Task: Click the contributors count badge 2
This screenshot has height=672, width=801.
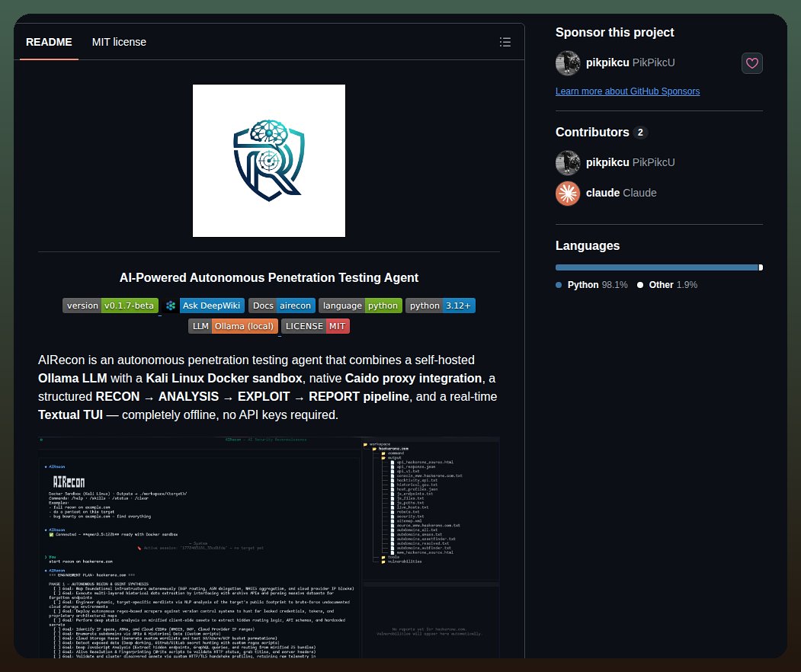Action: point(640,133)
